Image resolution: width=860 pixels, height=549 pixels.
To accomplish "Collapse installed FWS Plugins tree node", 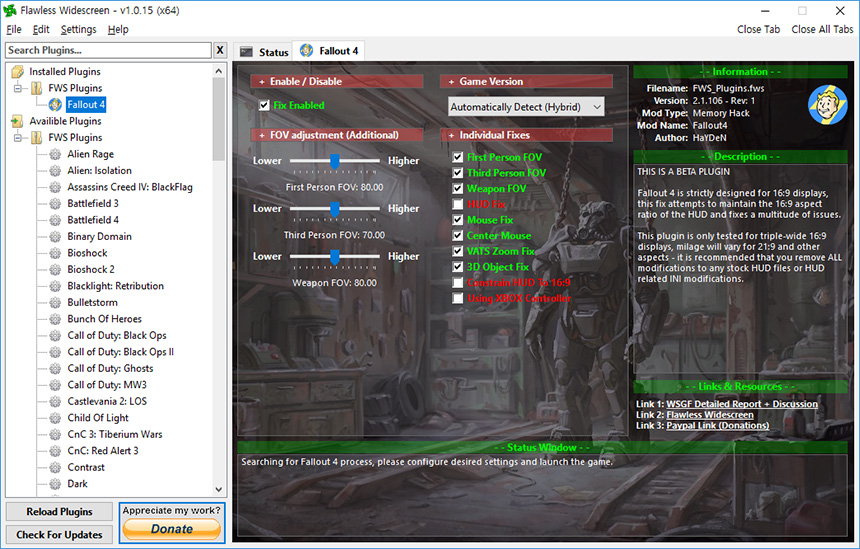I will (18, 88).
